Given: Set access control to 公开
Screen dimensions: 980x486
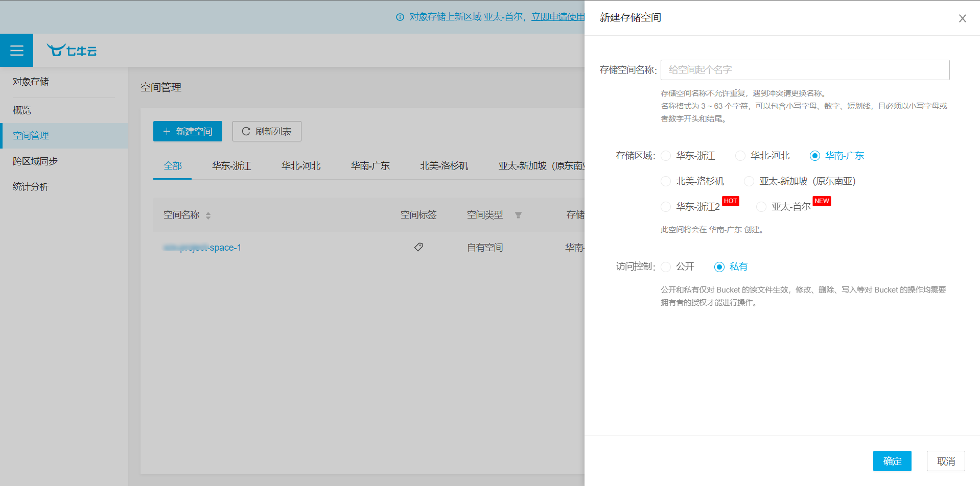Looking at the screenshot, I should coord(666,266).
